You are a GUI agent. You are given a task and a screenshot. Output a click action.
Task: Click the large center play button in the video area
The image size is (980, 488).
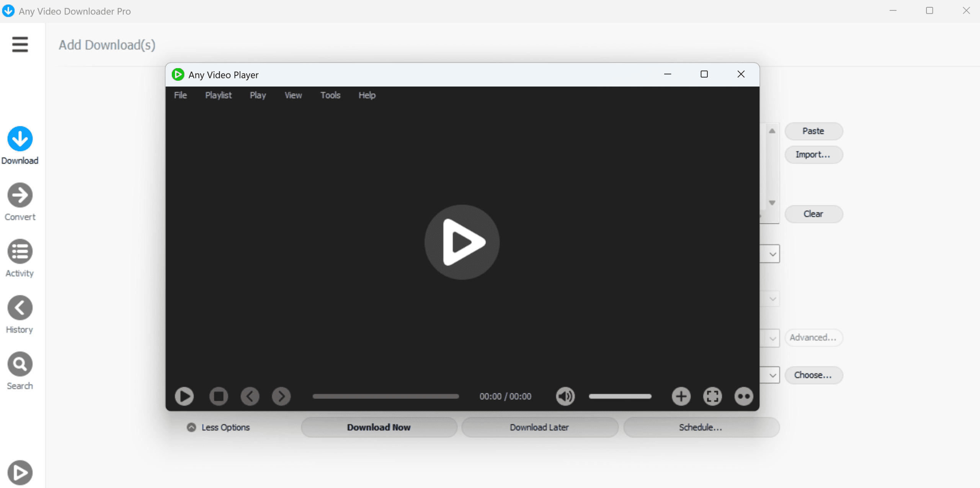tap(462, 242)
